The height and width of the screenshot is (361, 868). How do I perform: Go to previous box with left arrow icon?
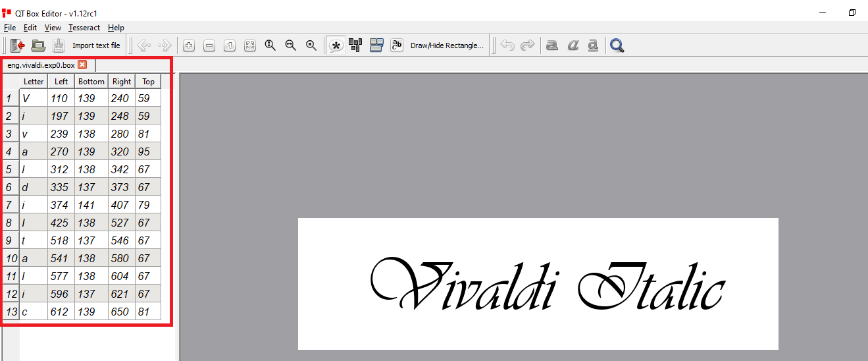click(144, 45)
